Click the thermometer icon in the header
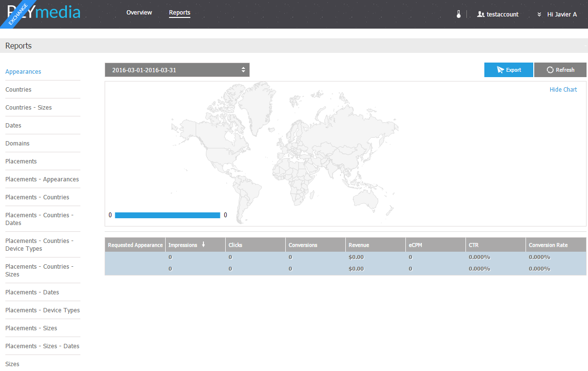The image size is (588, 371). 458,14
